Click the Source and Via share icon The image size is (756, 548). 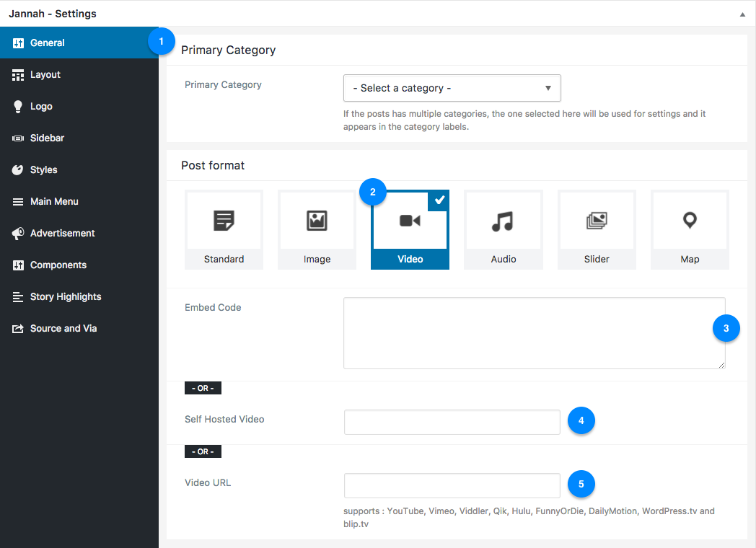18,329
